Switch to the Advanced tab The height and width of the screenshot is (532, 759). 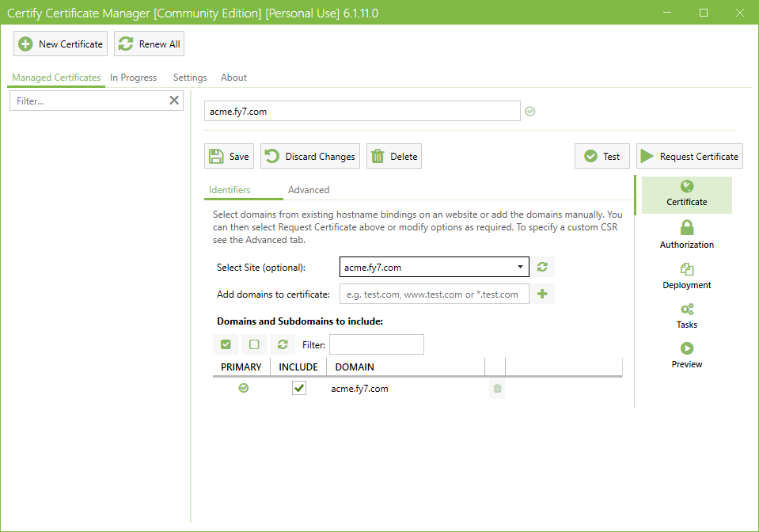pyautogui.click(x=309, y=190)
